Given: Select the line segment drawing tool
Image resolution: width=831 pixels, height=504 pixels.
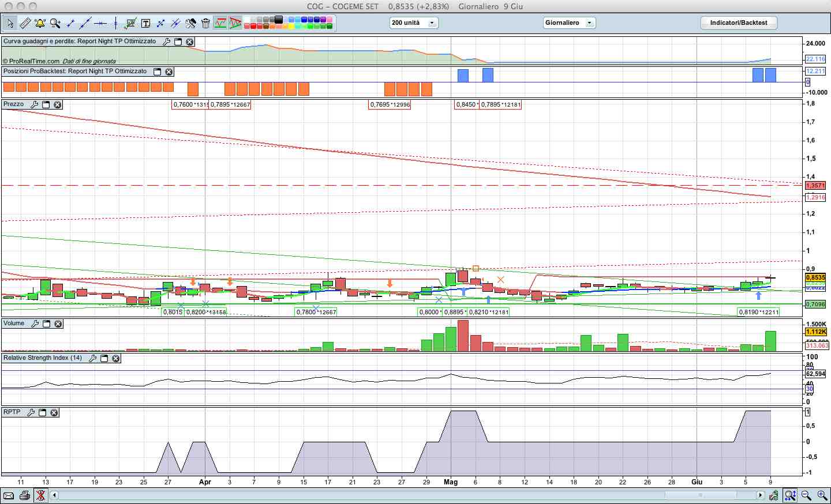Looking at the screenshot, I should pos(70,23).
